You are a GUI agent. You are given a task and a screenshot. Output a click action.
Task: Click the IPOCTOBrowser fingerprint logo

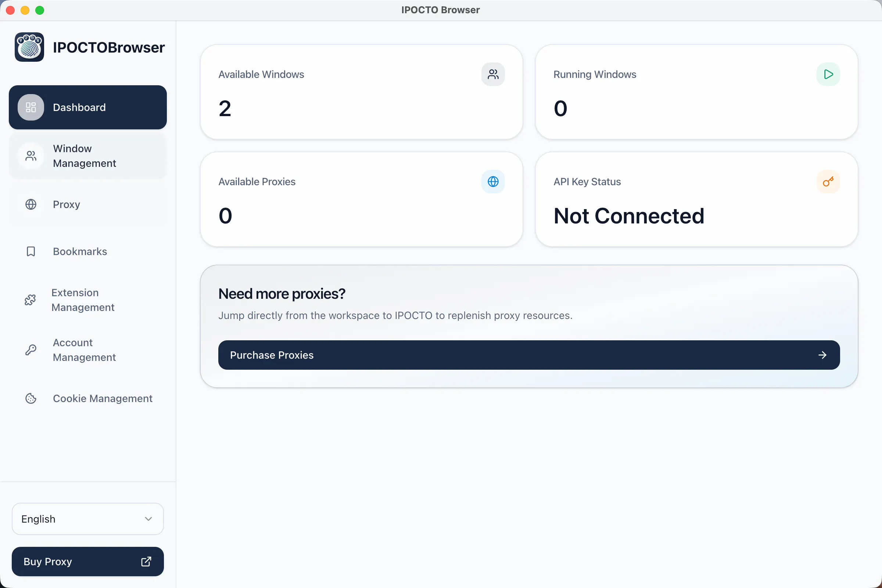click(29, 47)
